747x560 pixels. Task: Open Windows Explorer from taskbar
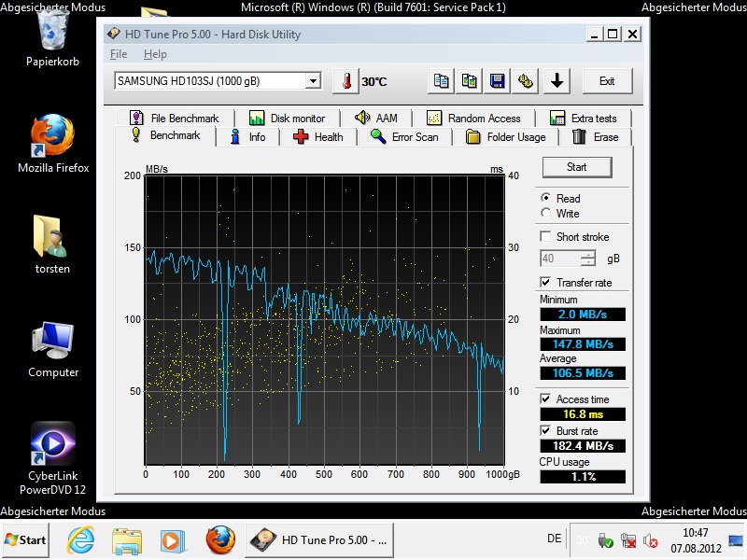tap(127, 540)
